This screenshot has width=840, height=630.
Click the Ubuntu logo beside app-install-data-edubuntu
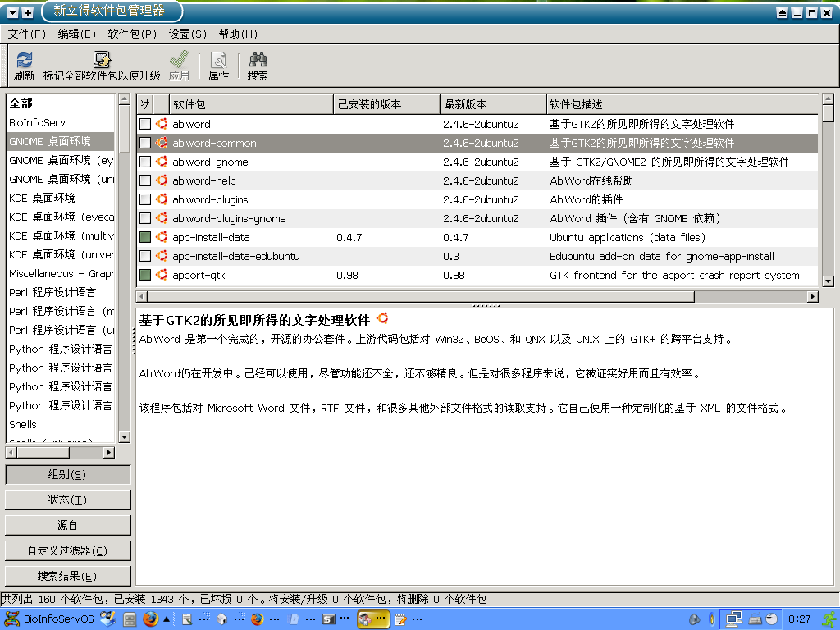pyautogui.click(x=162, y=256)
